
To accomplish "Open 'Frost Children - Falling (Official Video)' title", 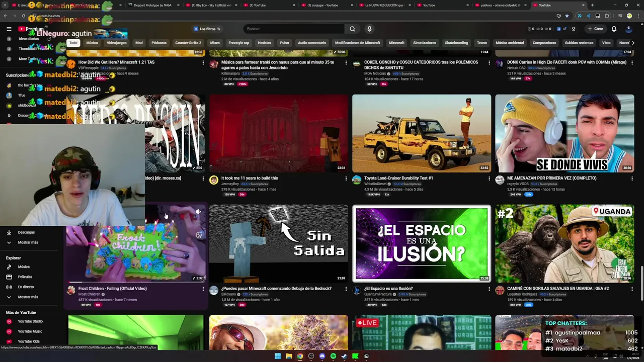I will pos(113,289).
